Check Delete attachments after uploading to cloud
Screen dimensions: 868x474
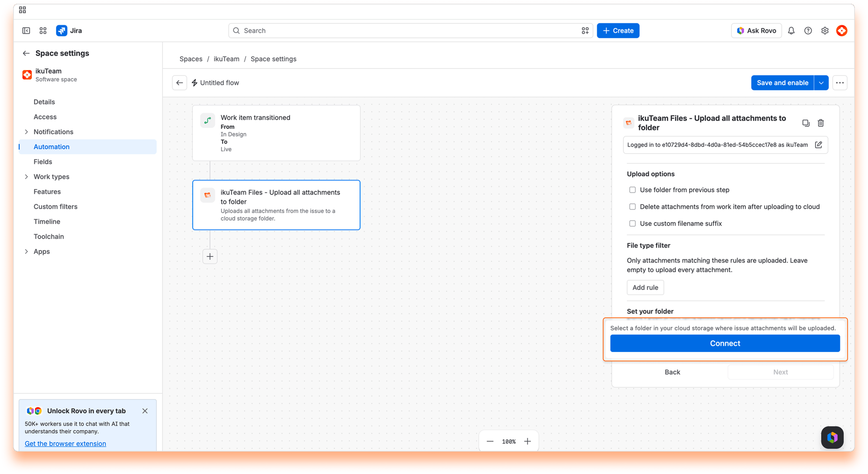point(632,207)
